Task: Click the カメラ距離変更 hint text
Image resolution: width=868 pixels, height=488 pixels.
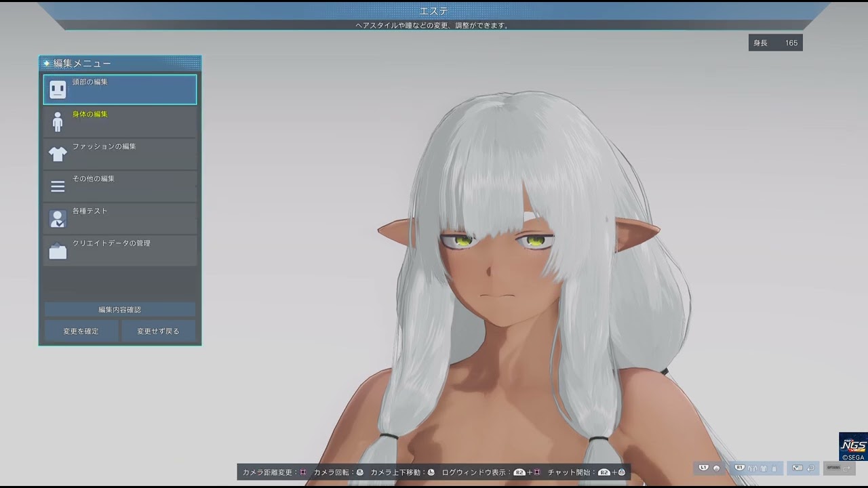Action: 268,472
